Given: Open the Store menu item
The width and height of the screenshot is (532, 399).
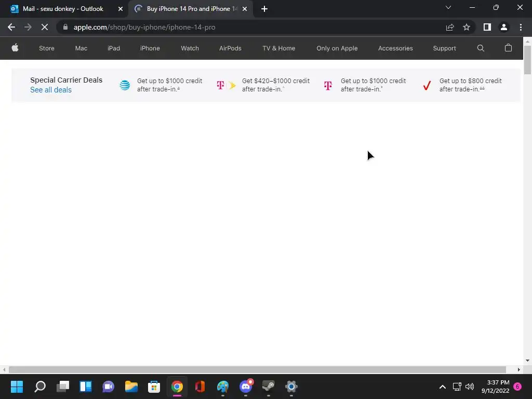Looking at the screenshot, I should coord(46,48).
